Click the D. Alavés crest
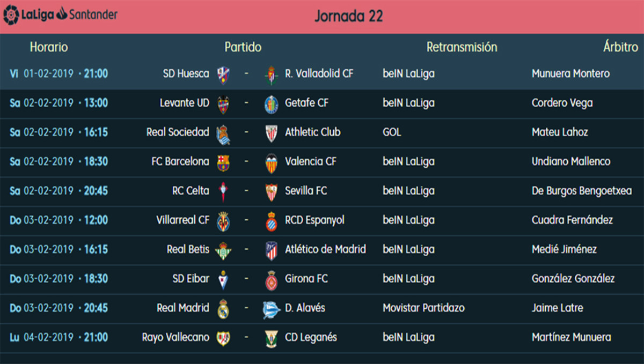 coord(272,309)
